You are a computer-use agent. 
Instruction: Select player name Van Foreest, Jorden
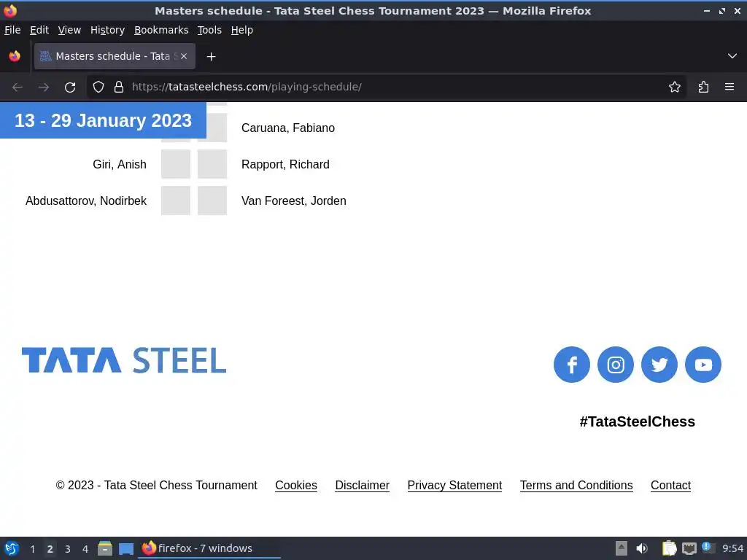click(x=293, y=201)
